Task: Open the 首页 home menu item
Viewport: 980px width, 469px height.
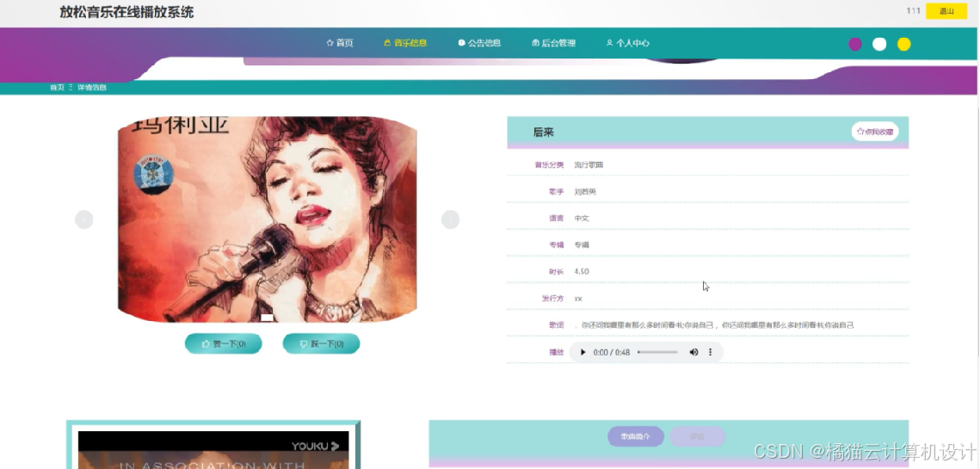Action: click(340, 43)
